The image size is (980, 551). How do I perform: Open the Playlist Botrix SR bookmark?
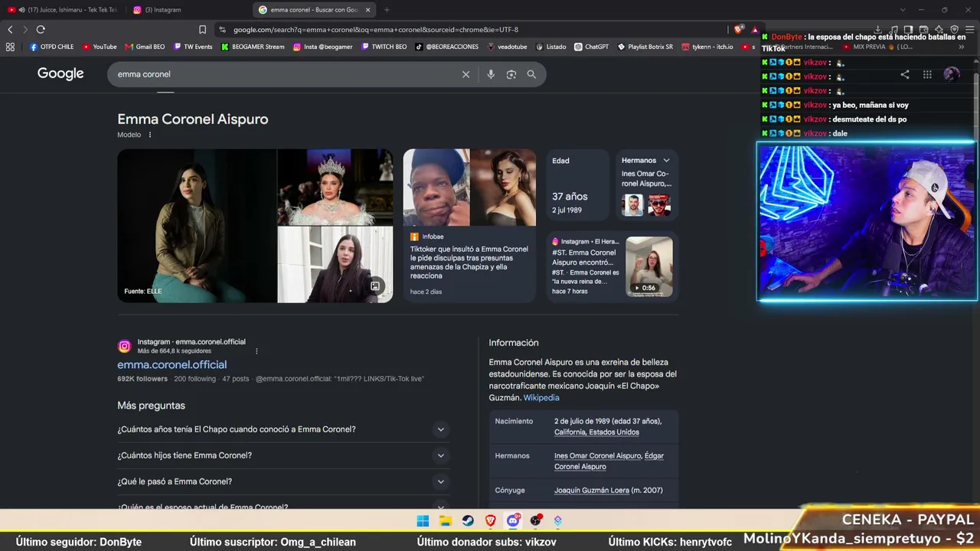pos(645,47)
